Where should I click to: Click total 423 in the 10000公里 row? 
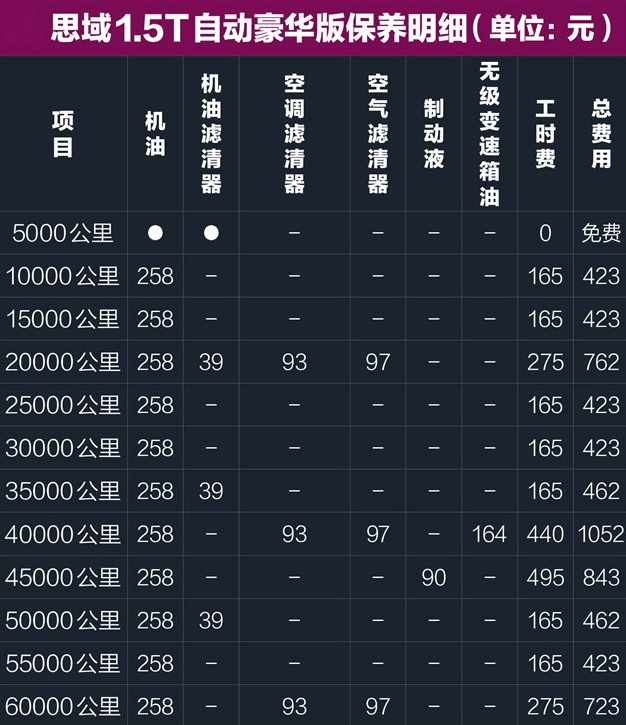point(601,276)
